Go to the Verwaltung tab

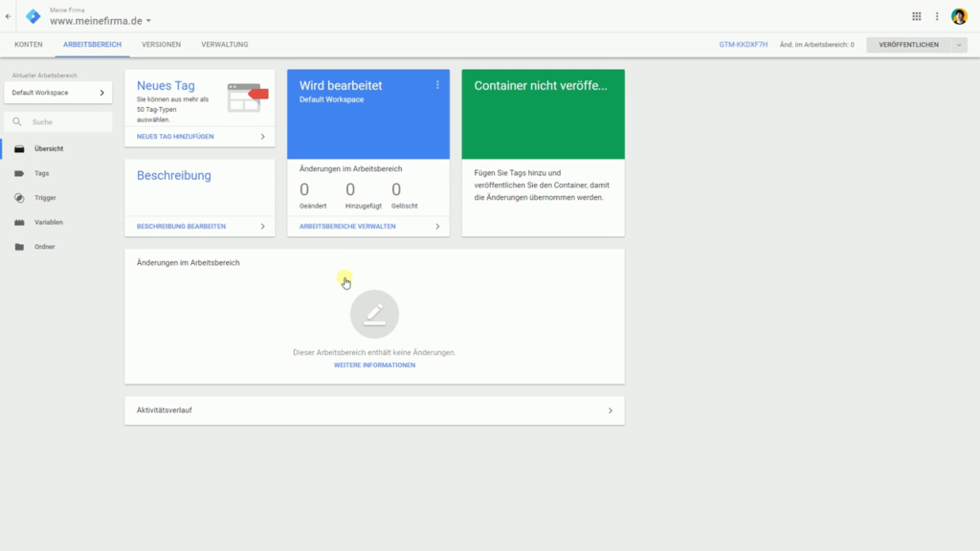[224, 45]
